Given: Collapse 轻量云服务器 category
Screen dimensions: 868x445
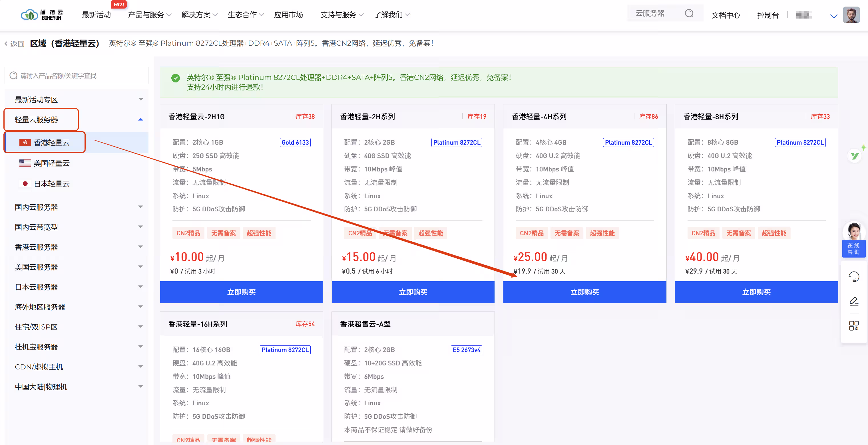Looking at the screenshot, I should tap(77, 120).
